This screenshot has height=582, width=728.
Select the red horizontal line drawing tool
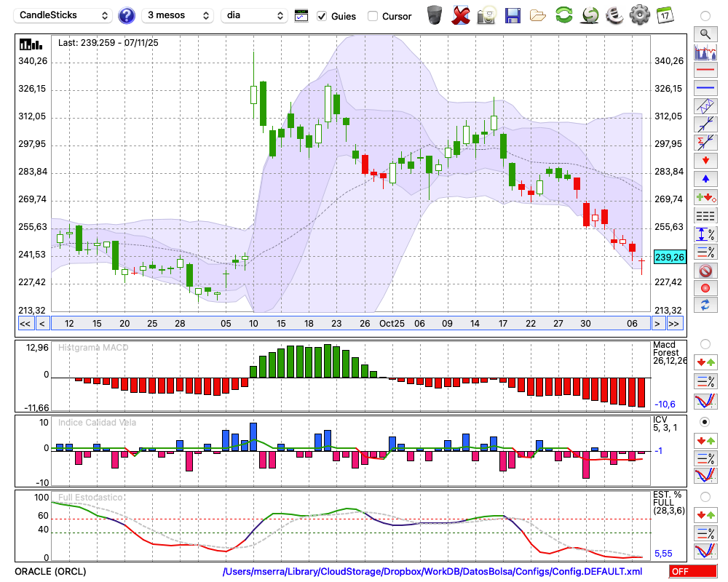coord(705,71)
